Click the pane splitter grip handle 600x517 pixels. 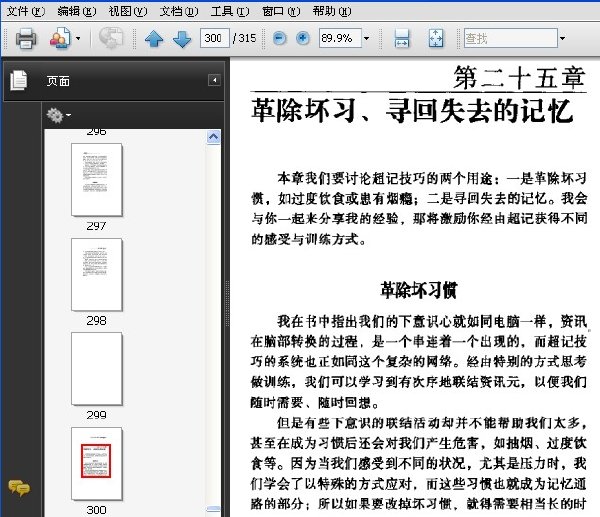point(227,304)
